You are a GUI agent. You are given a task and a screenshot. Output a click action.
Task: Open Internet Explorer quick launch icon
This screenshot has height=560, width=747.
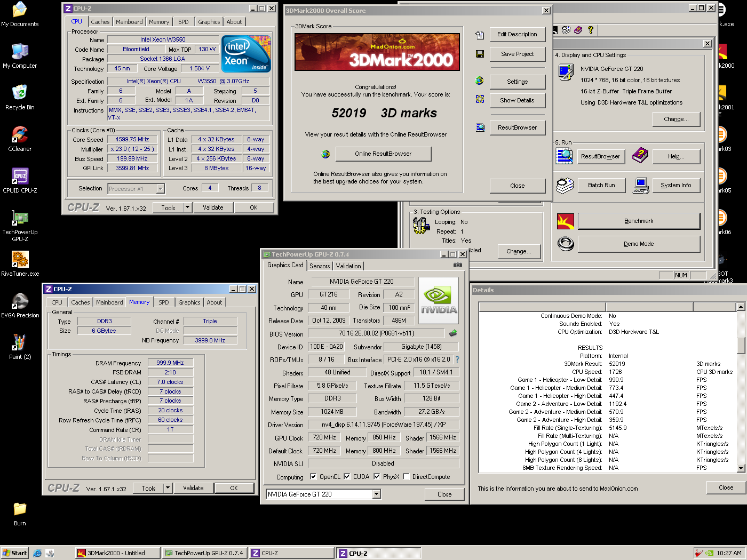[x=37, y=553]
